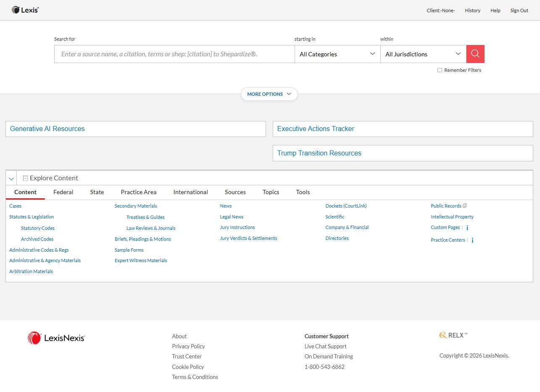
Task: Open Executive Actions Tracker link
Action: 316,129
